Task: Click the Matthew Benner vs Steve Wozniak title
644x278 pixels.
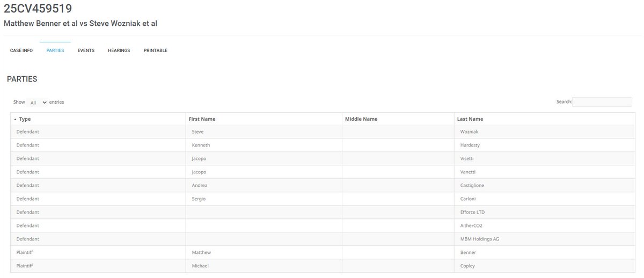Action: (80, 24)
